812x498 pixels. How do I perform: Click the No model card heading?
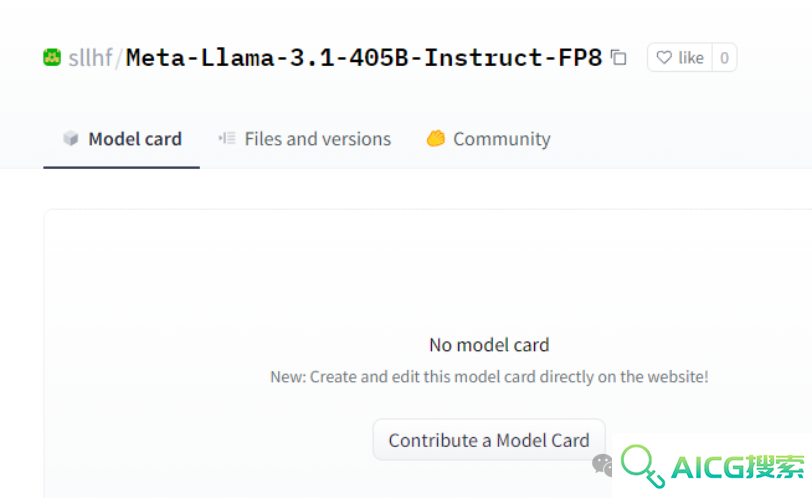click(489, 345)
